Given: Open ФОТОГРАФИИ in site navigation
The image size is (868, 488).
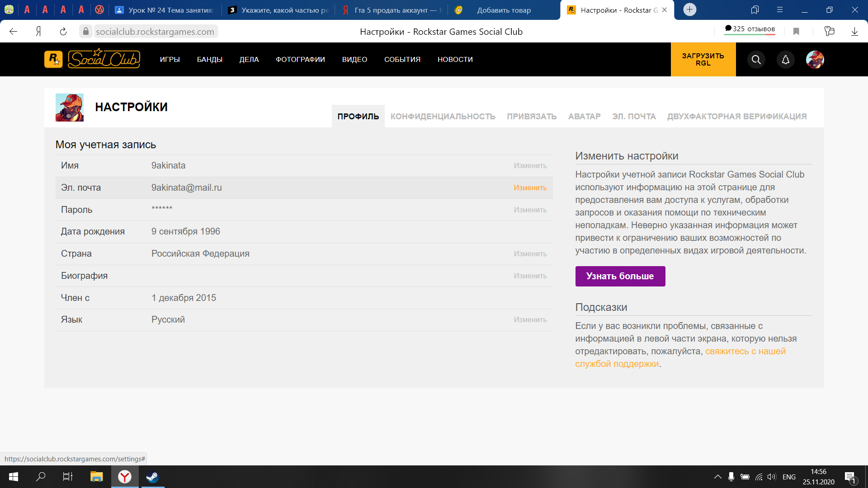Looking at the screenshot, I should pos(301,59).
